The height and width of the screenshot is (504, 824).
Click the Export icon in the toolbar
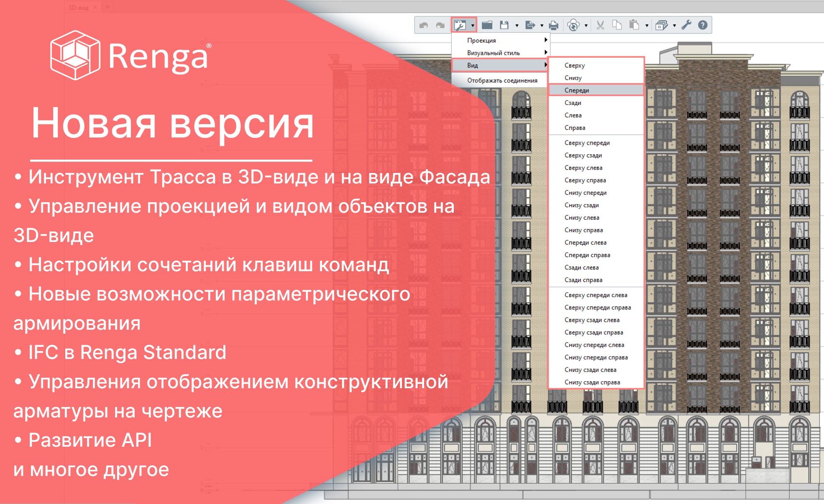530,25
